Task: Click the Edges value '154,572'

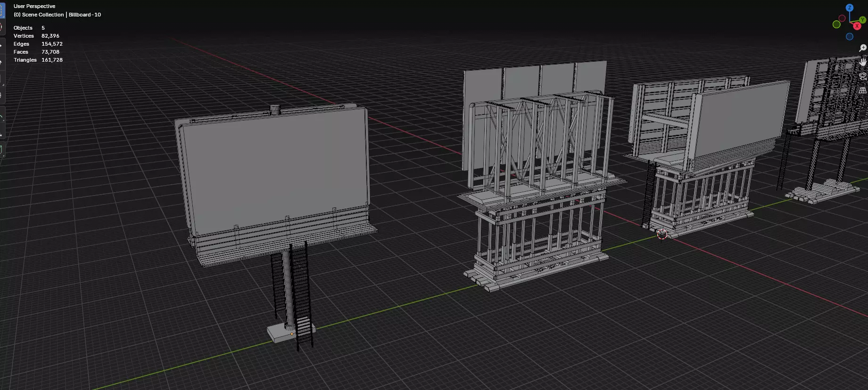Action: (52, 44)
